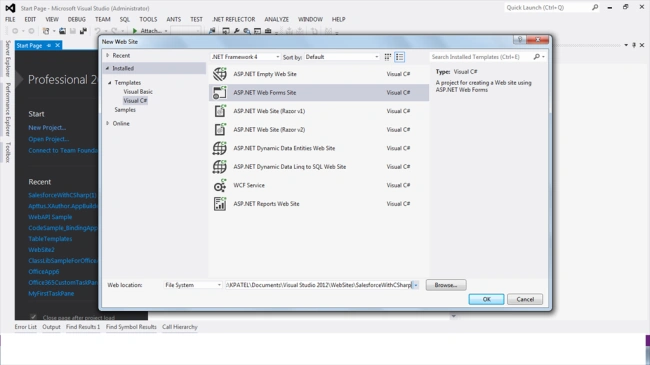The image size is (650, 365).
Task: Open the DEBUG menu
Action: [77, 19]
